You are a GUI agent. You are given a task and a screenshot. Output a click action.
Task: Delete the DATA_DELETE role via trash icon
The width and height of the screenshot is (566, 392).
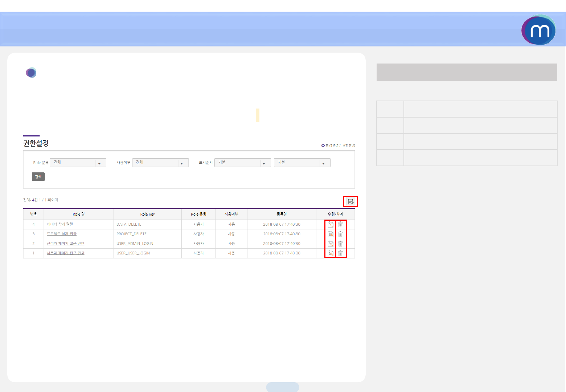(340, 224)
